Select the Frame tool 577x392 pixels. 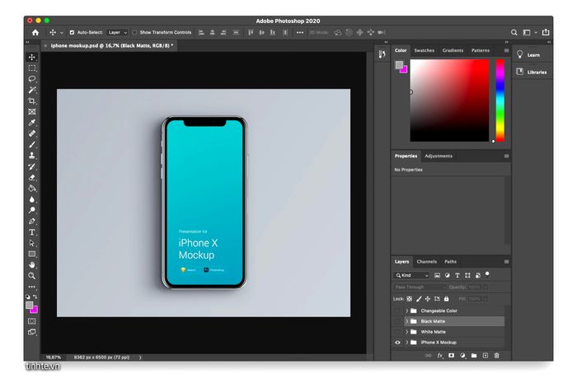pyautogui.click(x=32, y=112)
